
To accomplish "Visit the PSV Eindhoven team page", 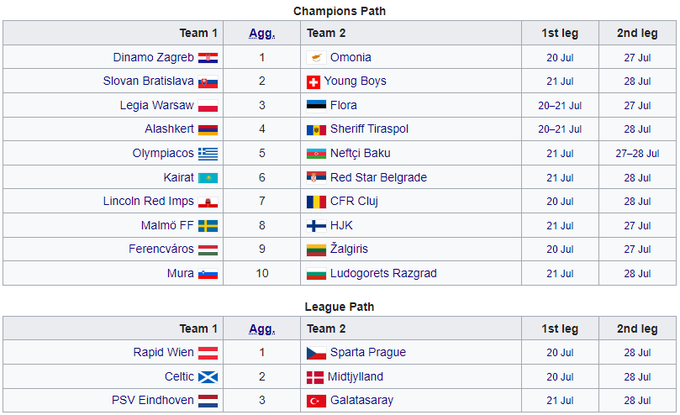I will (151, 401).
